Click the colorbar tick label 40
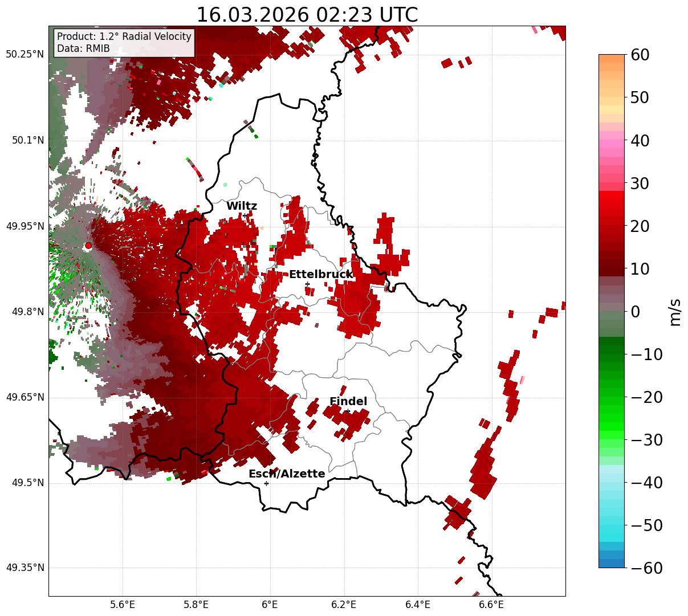The width and height of the screenshot is (688, 616). pos(640,140)
